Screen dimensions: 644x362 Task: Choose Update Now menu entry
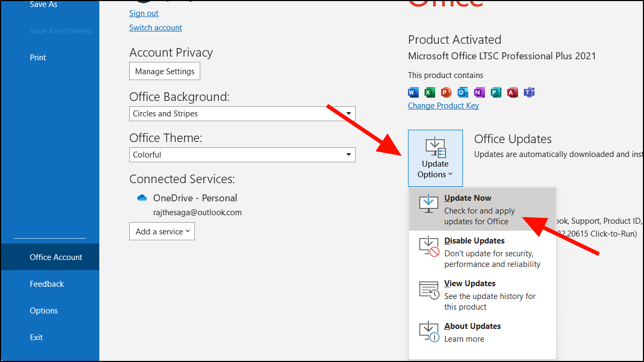(482, 209)
